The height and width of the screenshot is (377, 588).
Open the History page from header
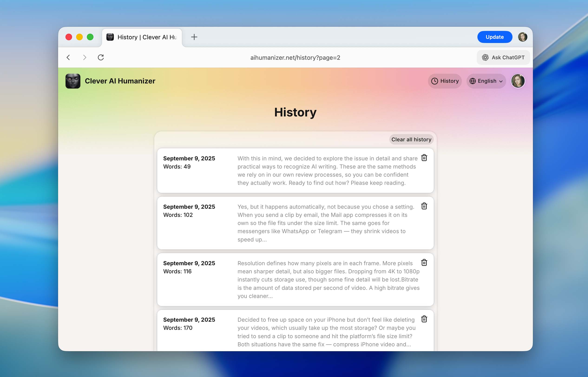coord(445,81)
